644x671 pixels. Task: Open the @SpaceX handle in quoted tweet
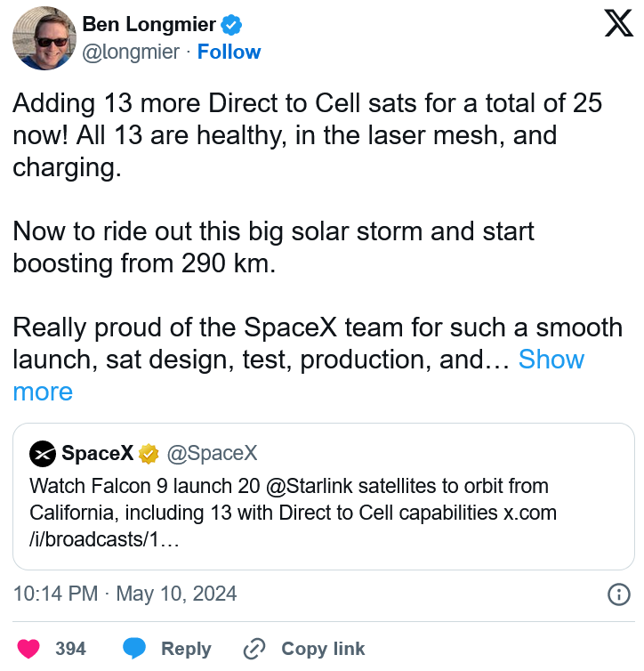212,453
